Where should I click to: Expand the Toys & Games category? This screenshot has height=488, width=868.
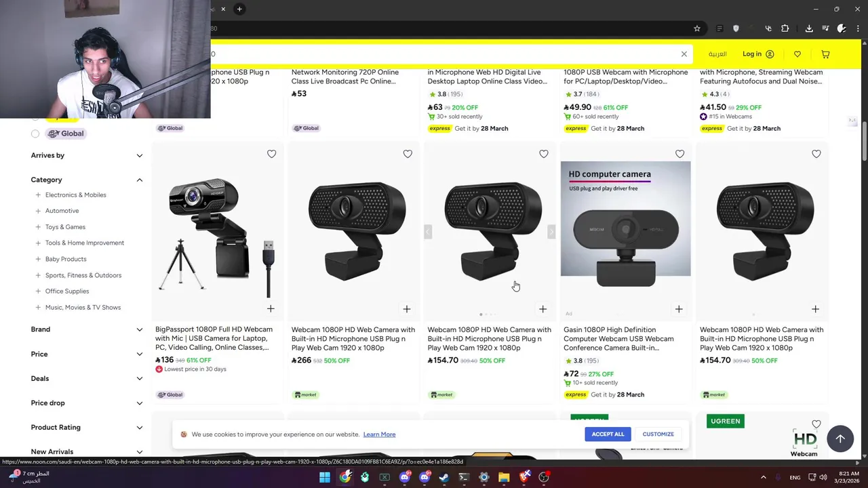pyautogui.click(x=38, y=227)
